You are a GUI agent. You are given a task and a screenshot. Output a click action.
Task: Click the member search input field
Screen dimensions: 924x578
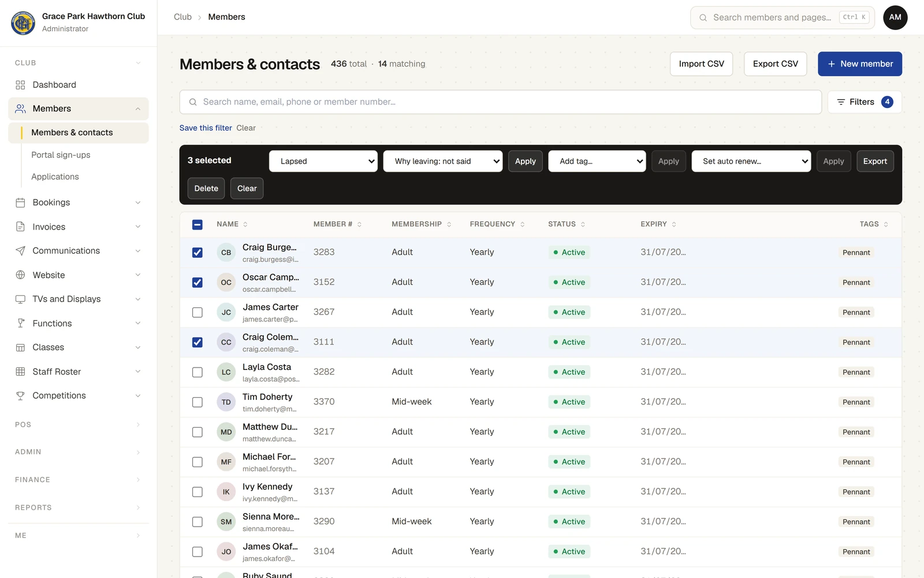501,102
